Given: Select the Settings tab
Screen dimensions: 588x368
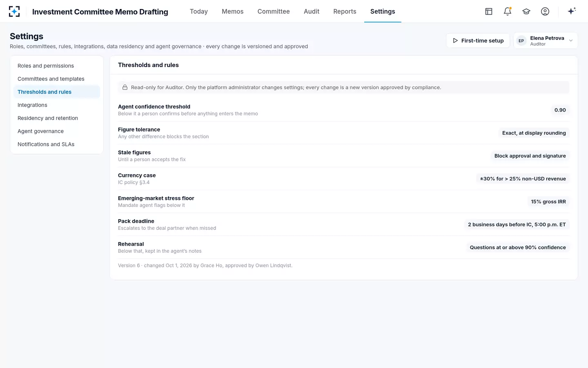Looking at the screenshot, I should tap(383, 11).
